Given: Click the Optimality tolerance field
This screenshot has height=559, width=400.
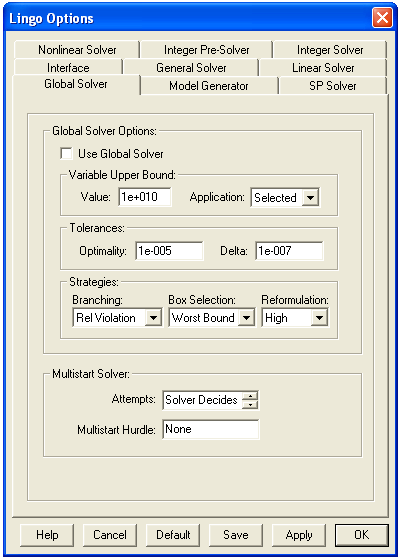Looking at the screenshot, I should 169,251.
